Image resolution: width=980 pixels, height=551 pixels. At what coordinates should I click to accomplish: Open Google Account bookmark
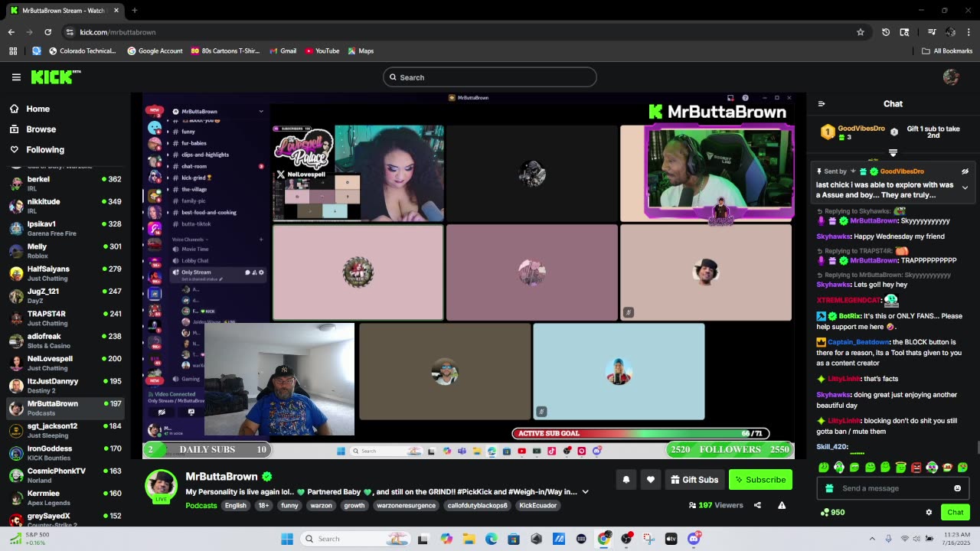tap(155, 51)
